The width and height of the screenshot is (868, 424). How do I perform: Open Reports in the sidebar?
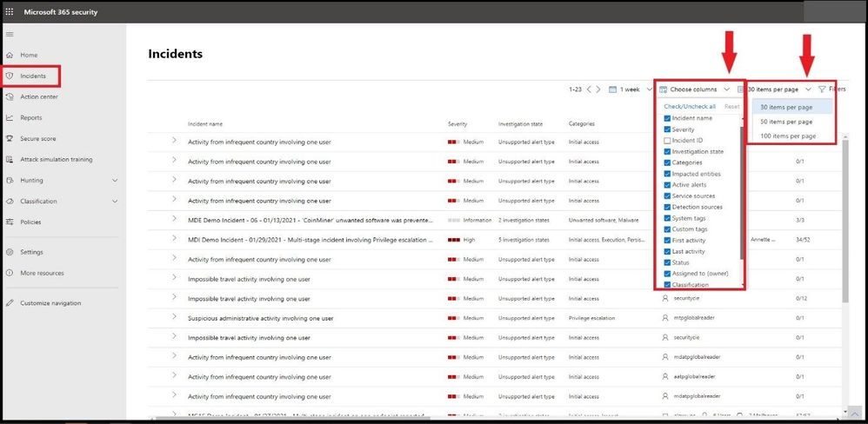[x=31, y=118]
